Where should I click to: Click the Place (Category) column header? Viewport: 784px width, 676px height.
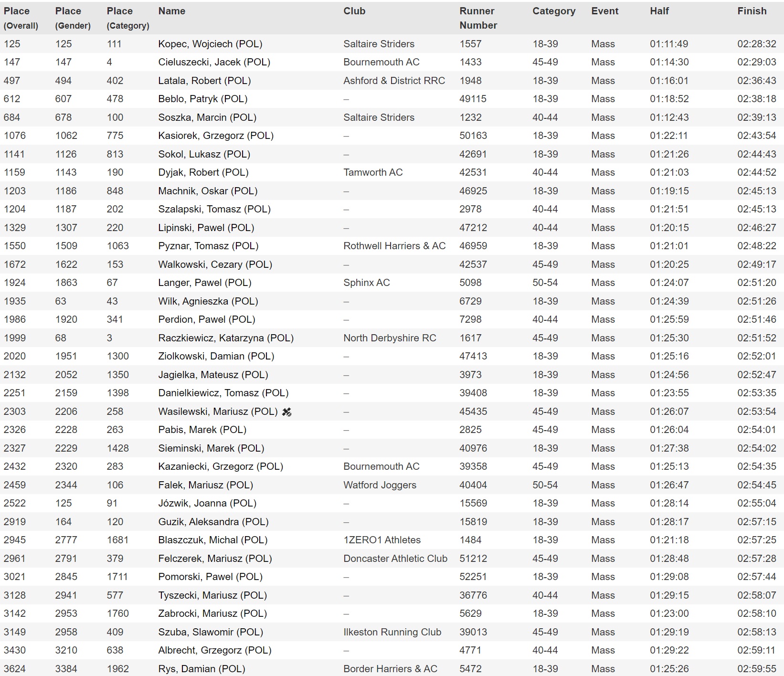pyautogui.click(x=128, y=18)
